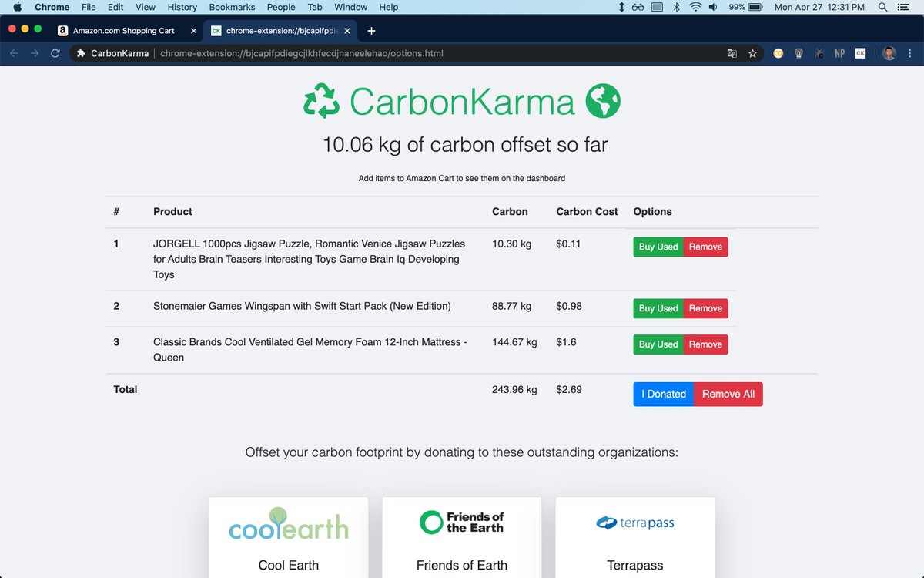Screen dimensions: 924x578
Task: Open the orange CO extension icon
Action: pyautogui.click(x=778, y=54)
